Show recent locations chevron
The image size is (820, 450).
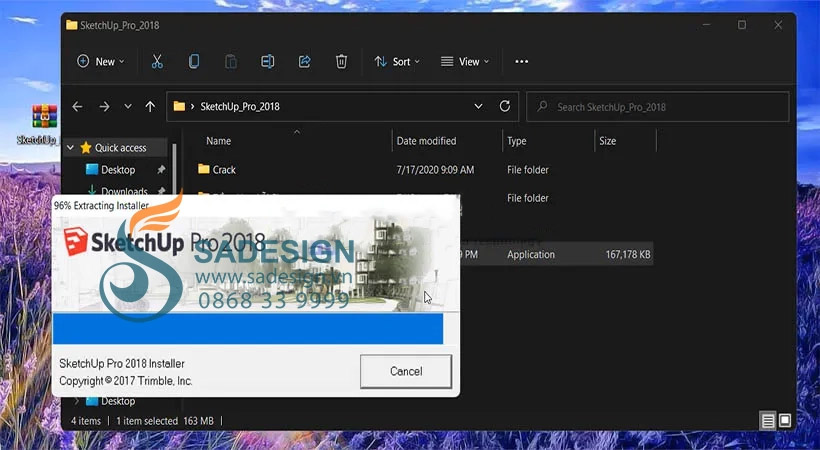pyautogui.click(x=128, y=107)
